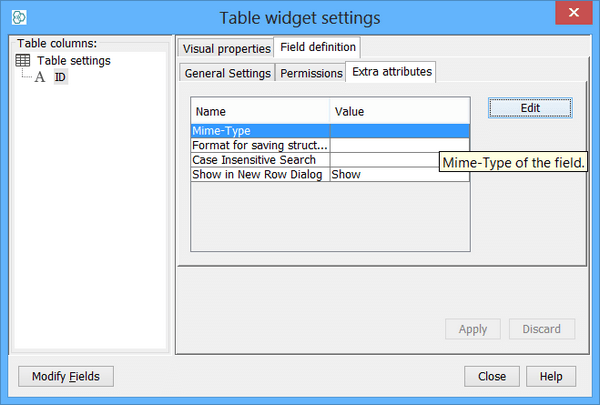Image resolution: width=600 pixels, height=405 pixels.
Task: Click the Show value cell
Action: coord(399,174)
